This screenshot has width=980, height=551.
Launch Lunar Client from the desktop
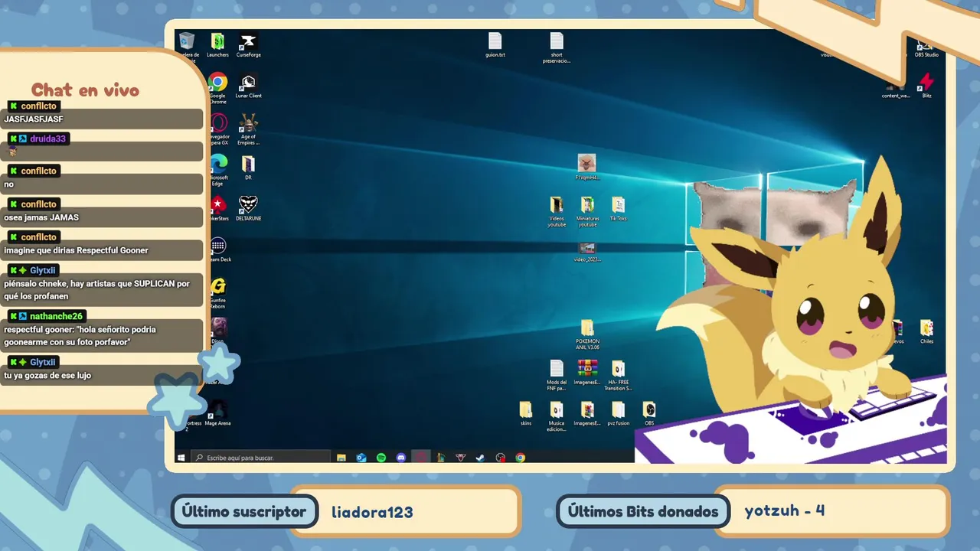248,85
